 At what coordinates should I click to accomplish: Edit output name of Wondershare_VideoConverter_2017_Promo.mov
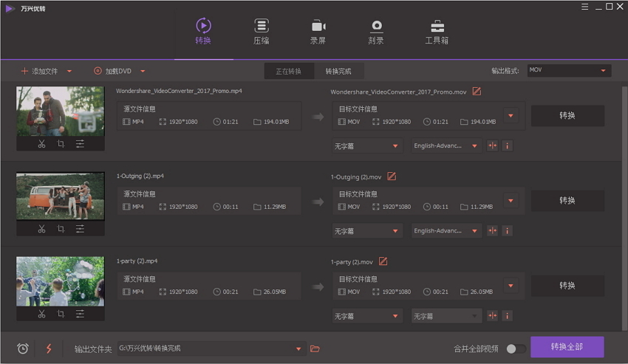click(x=477, y=92)
